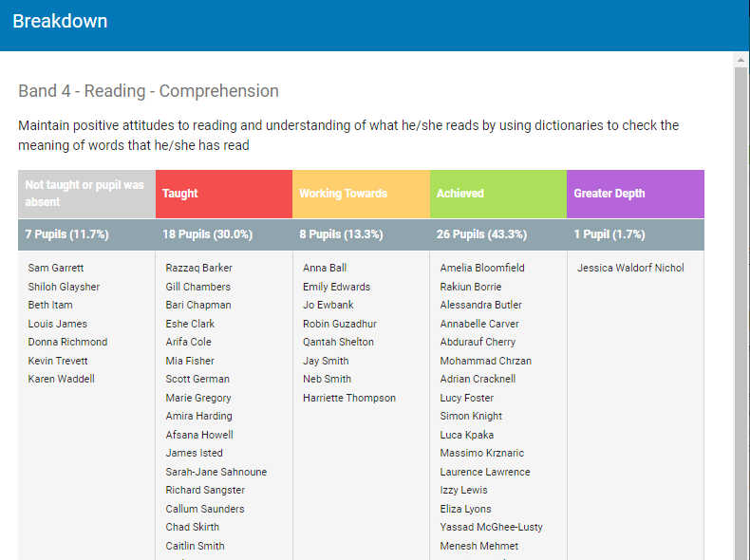Select the purple Greater Depth header
This screenshot has height=560, width=750.
pos(636,194)
